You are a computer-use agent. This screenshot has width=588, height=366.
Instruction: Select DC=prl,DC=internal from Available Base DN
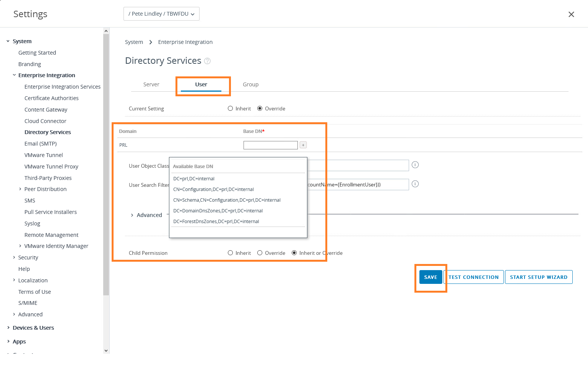pyautogui.click(x=194, y=179)
